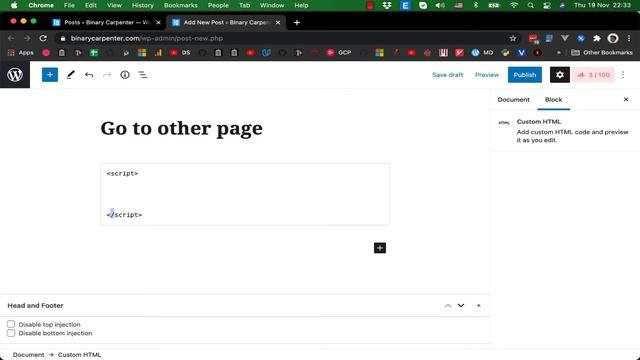The height and width of the screenshot is (360, 640).
Task: Go back in browser history
Action: (x=11, y=38)
